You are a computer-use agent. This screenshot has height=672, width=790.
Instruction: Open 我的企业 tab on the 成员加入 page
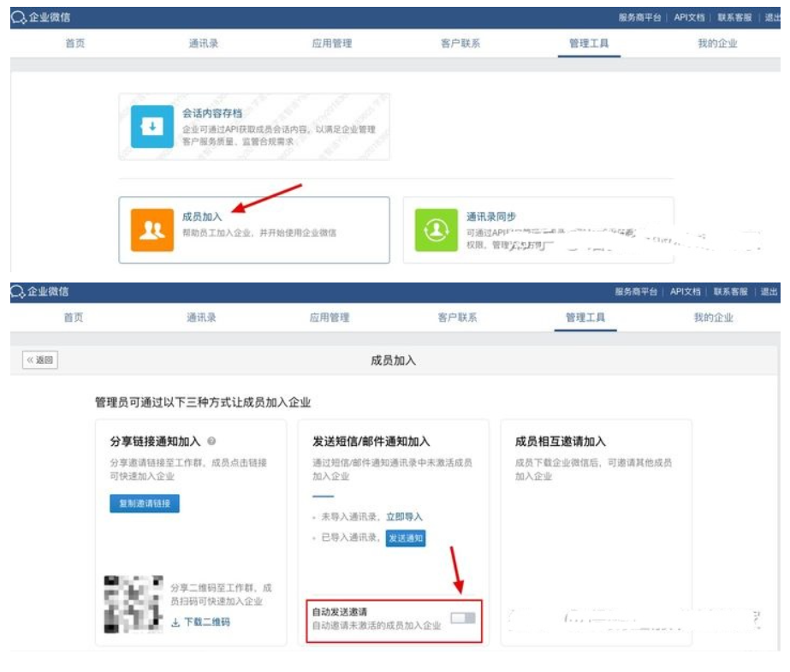[x=714, y=318]
